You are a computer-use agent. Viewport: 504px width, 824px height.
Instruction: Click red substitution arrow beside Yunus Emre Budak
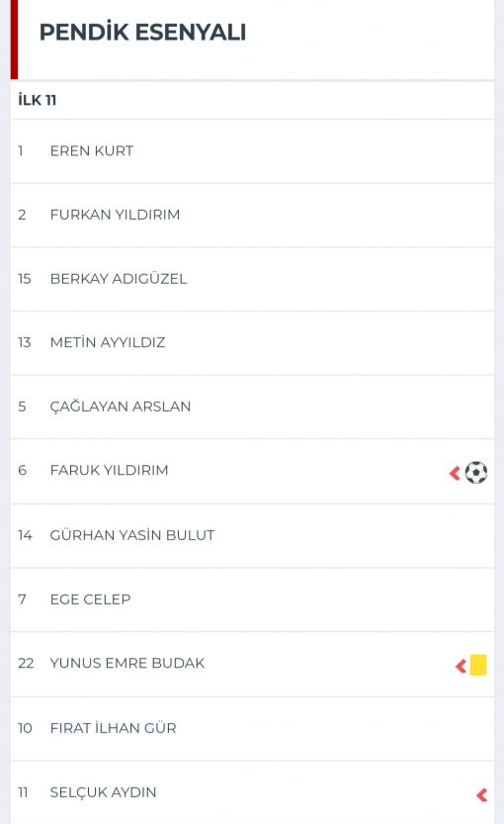[x=461, y=666]
